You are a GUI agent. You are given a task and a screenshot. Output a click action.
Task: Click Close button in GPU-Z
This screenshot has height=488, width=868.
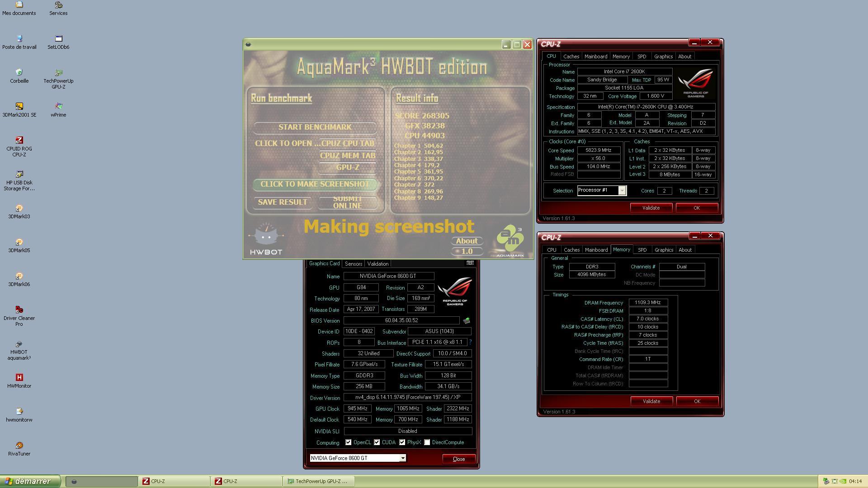pyautogui.click(x=459, y=459)
